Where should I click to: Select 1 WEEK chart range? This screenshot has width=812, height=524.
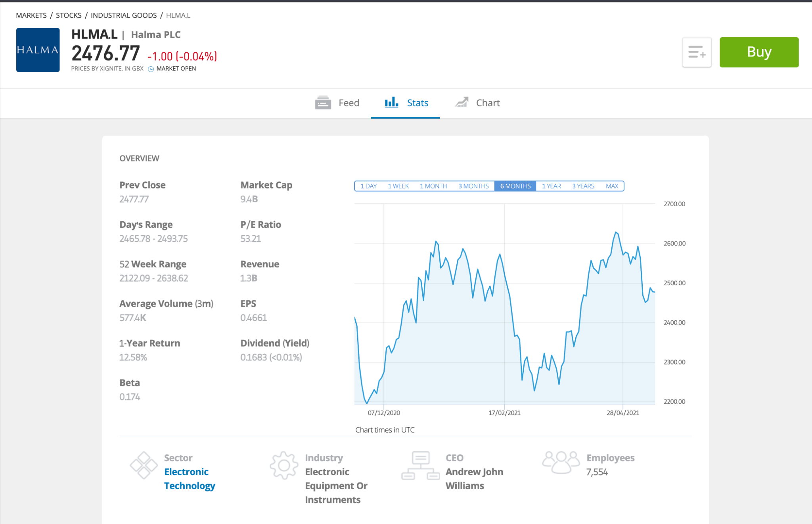pos(398,186)
